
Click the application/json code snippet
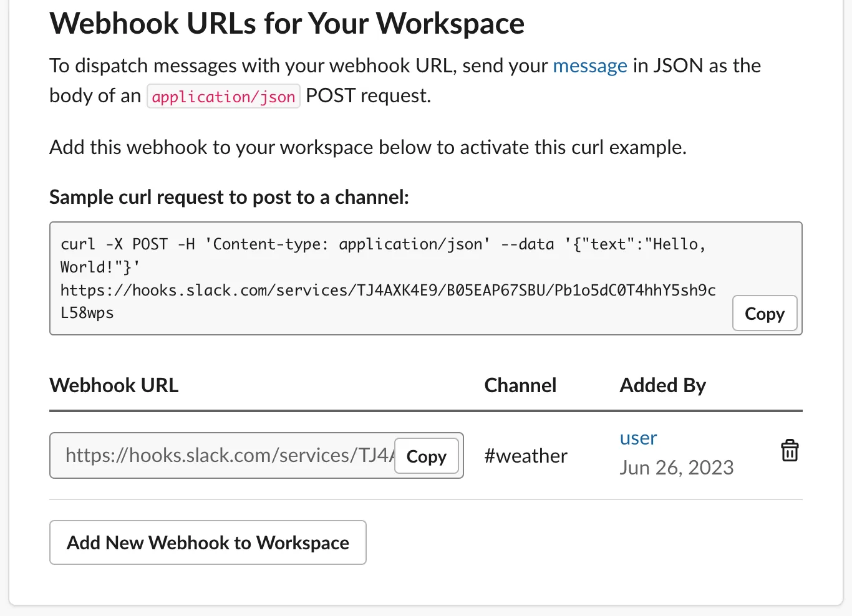pos(223,96)
